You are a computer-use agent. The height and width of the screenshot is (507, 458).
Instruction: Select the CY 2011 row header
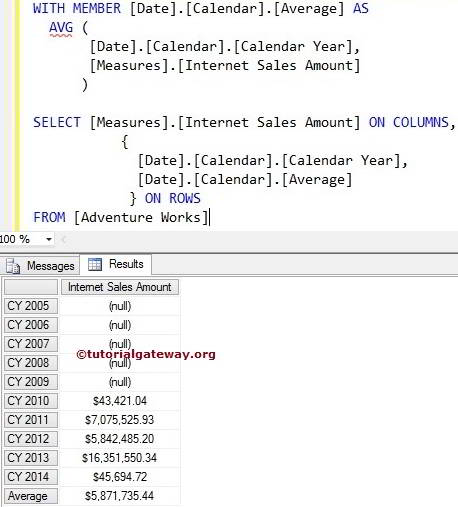click(x=31, y=420)
